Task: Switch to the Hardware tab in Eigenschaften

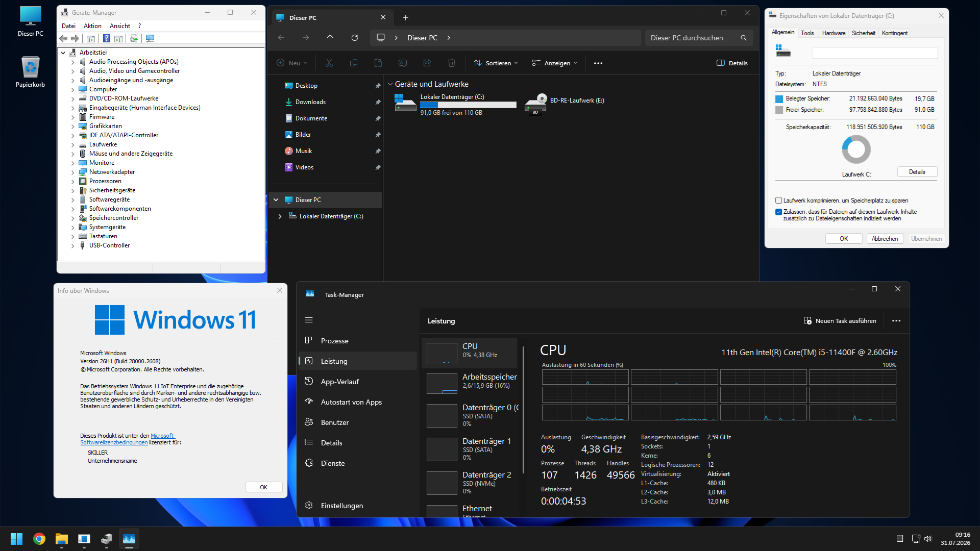Action: tap(834, 33)
